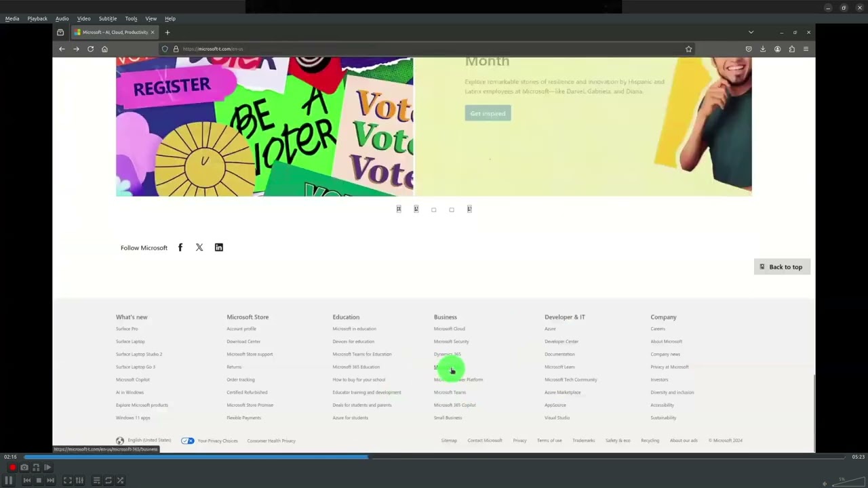Toggle the A-B loop button in VLC

36,467
